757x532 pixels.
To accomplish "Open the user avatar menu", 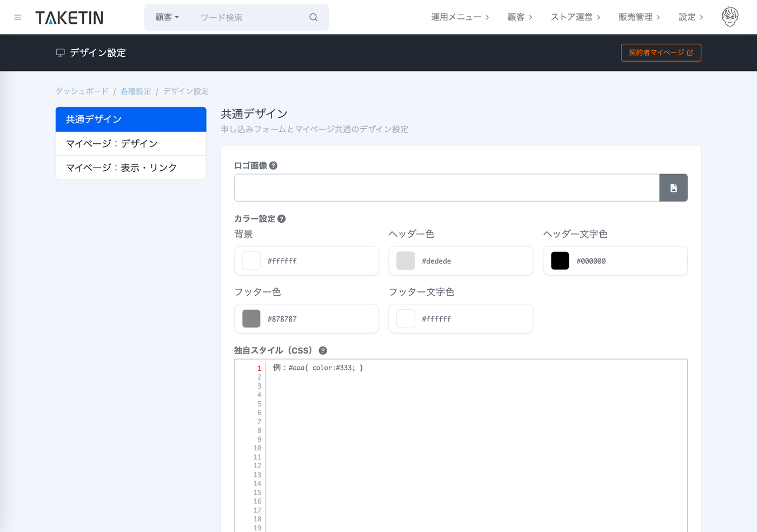I will point(730,17).
